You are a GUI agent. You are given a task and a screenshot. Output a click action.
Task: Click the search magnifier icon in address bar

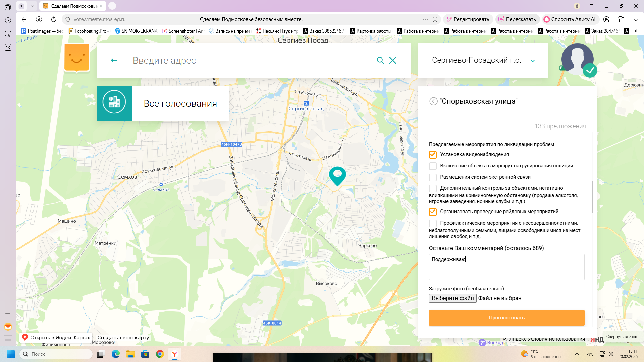click(x=380, y=60)
